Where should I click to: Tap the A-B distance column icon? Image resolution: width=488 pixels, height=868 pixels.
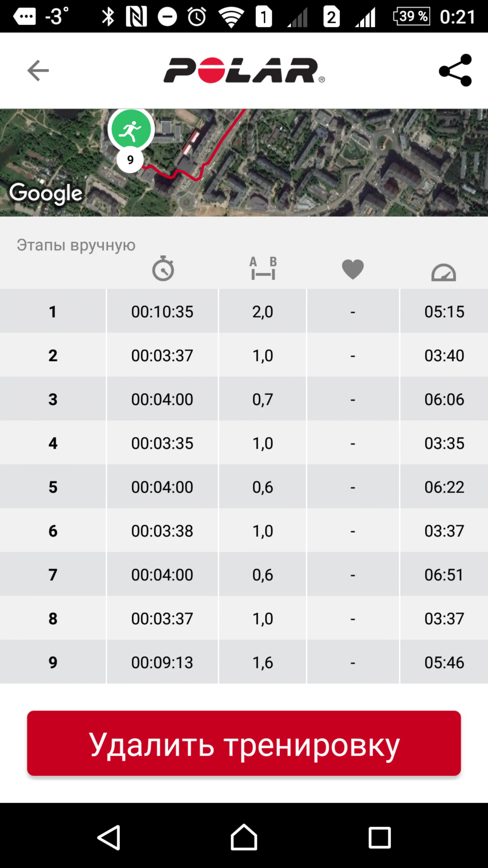(x=263, y=269)
